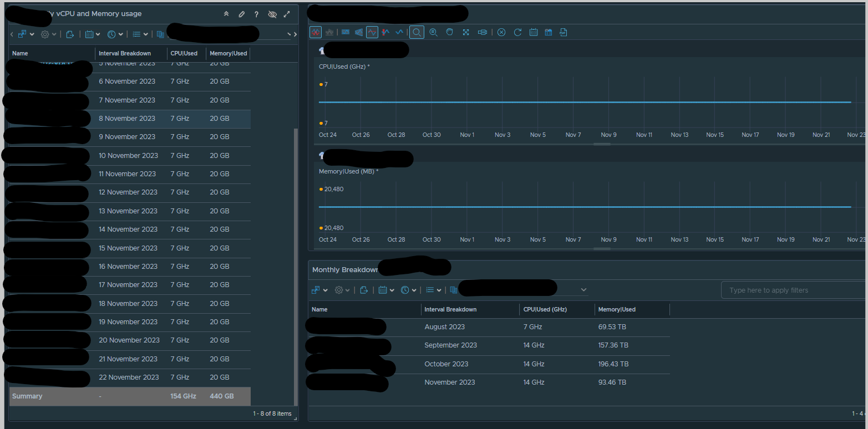Click the Zoom All icon to fit the chart
Image resolution: width=868 pixels, height=429 pixels.
pos(466,32)
